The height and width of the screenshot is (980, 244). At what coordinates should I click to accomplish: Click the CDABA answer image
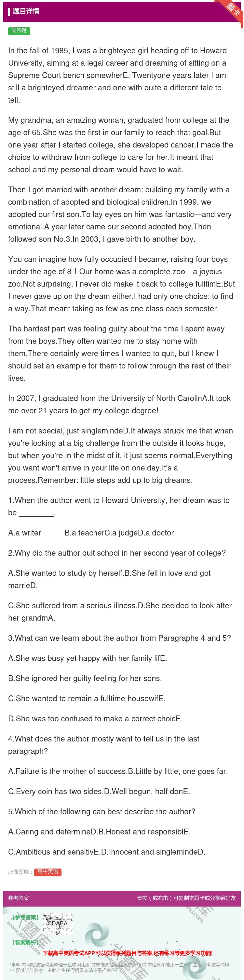pos(58,924)
